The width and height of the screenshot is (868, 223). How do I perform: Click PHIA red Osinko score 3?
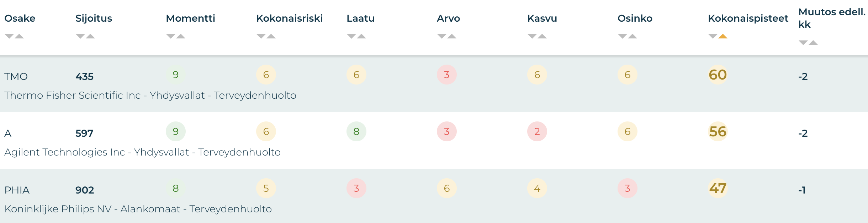pyautogui.click(x=628, y=189)
